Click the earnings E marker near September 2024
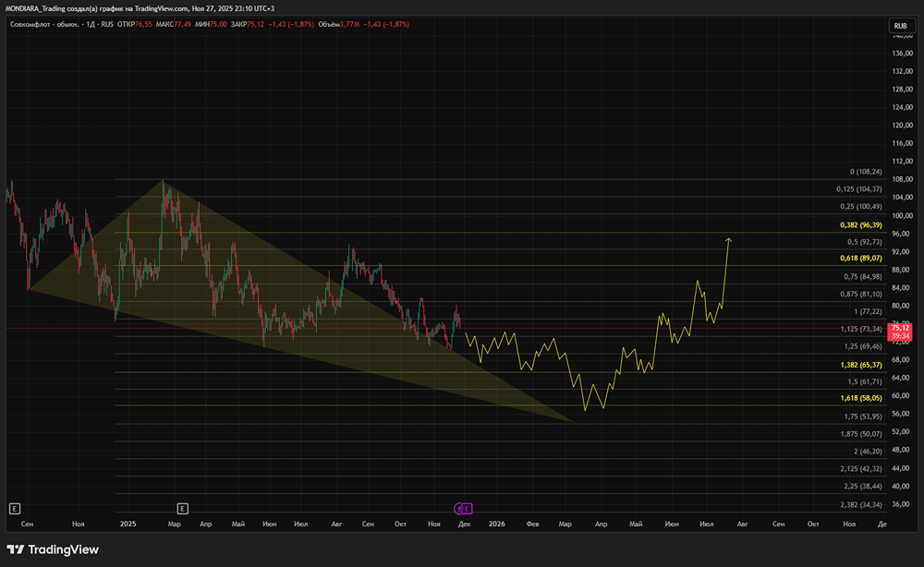 (x=14, y=508)
